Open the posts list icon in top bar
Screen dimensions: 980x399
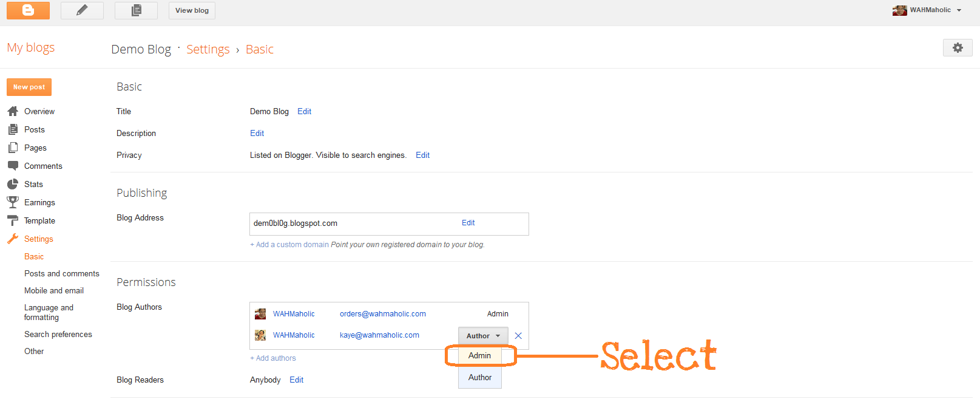click(x=136, y=10)
